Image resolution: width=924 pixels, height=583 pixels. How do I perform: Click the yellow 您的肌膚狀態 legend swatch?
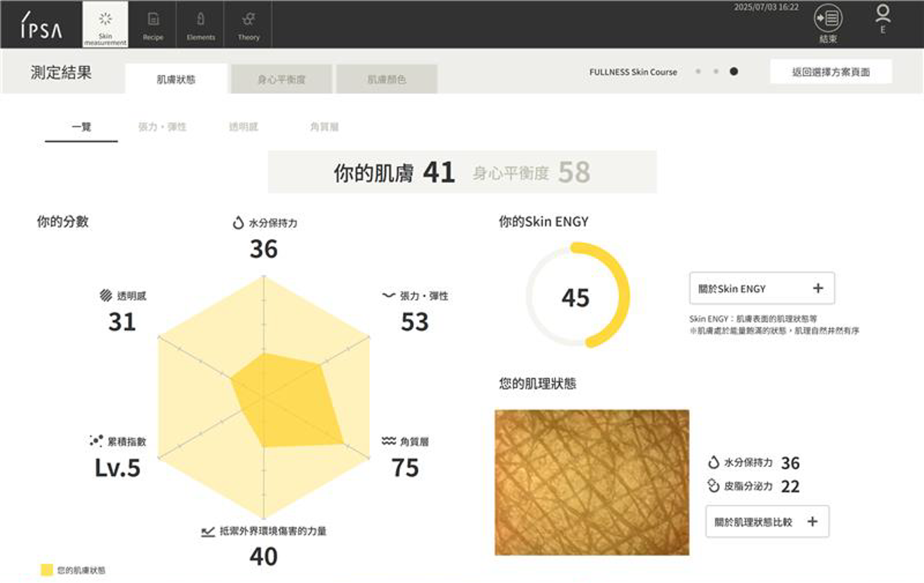click(46, 570)
